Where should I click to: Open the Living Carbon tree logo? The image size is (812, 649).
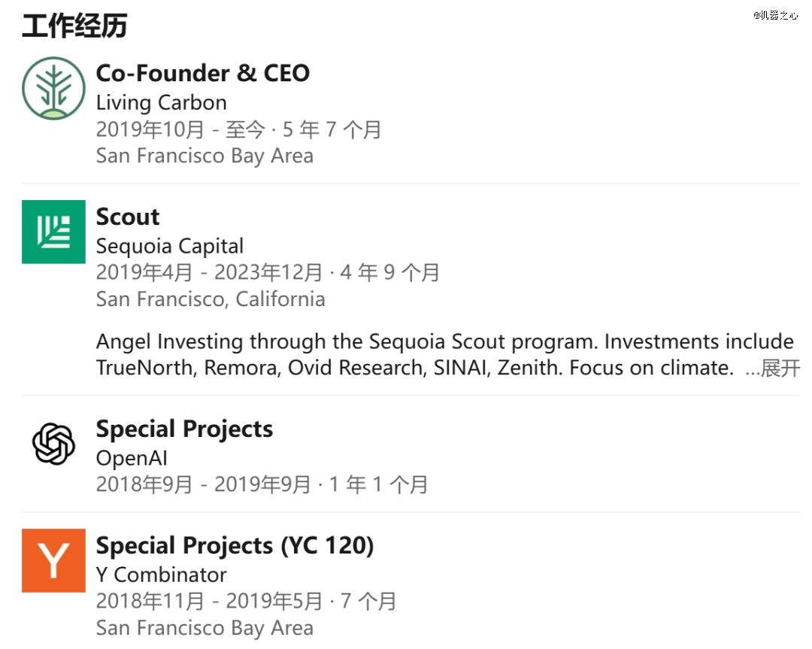pos(53,89)
